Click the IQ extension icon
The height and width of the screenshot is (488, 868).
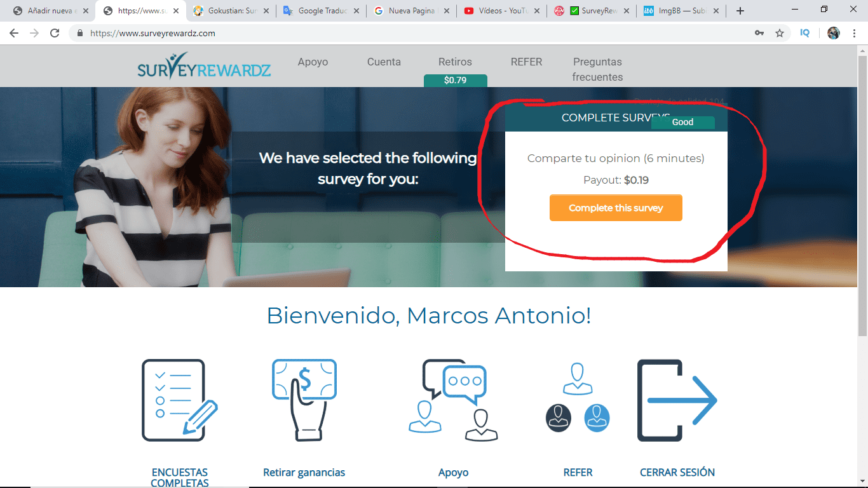tap(805, 33)
